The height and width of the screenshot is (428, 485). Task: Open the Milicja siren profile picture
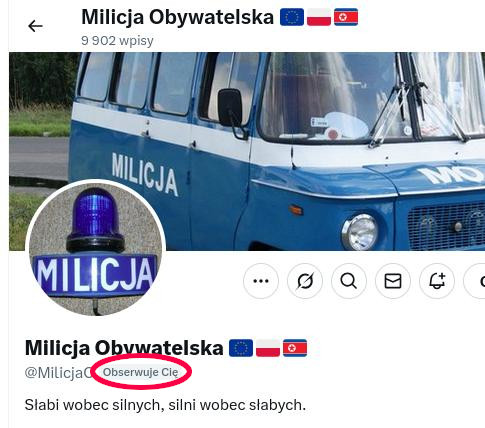[96, 248]
